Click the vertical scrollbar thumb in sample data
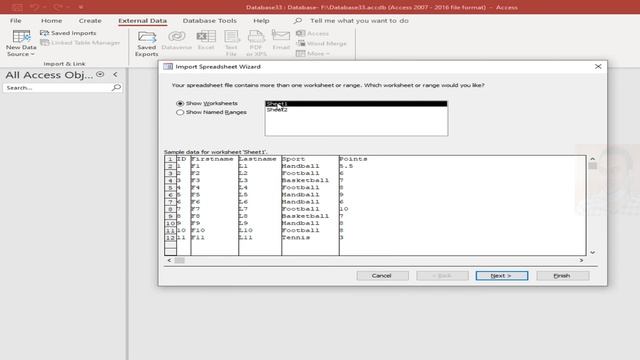640x360 pixels. pos(593,166)
